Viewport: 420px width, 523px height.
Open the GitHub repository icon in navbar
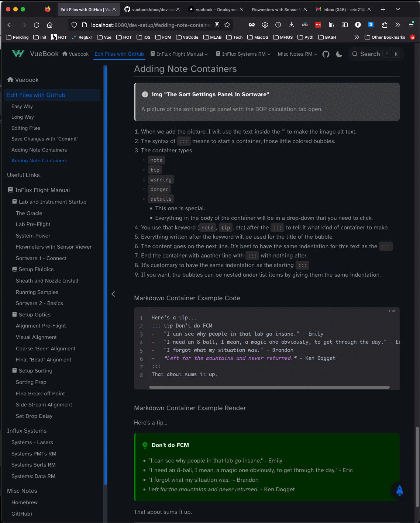pos(326,54)
